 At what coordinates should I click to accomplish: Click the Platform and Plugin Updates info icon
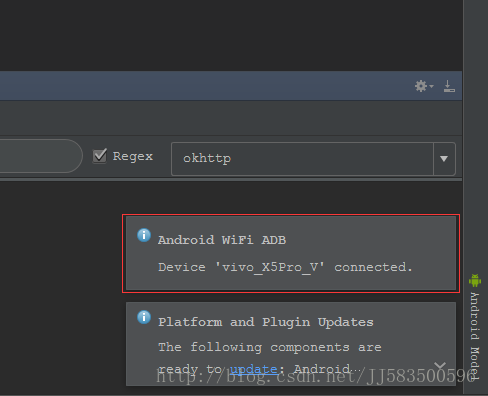(x=144, y=317)
